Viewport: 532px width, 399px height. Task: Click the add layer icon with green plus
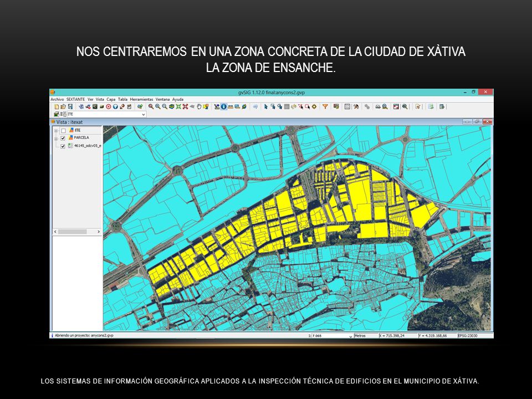click(140, 106)
